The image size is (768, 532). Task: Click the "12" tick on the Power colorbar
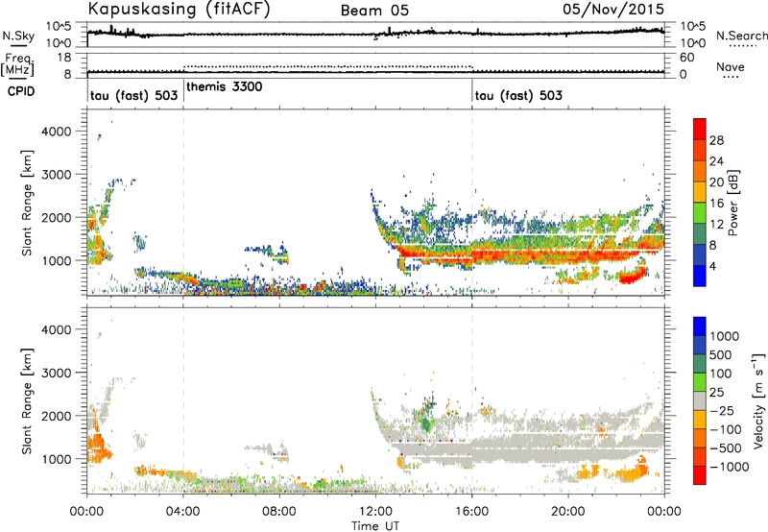716,225
